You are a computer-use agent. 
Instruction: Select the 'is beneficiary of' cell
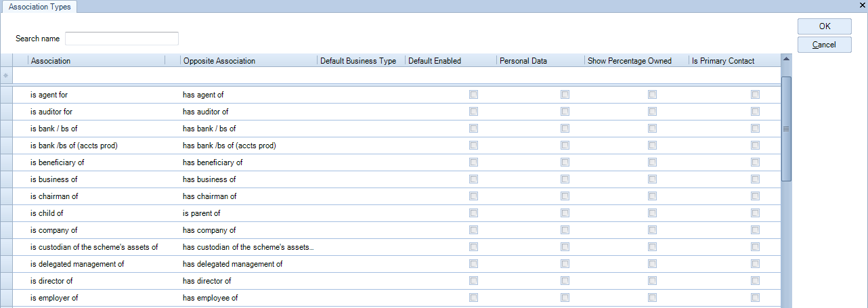96,162
